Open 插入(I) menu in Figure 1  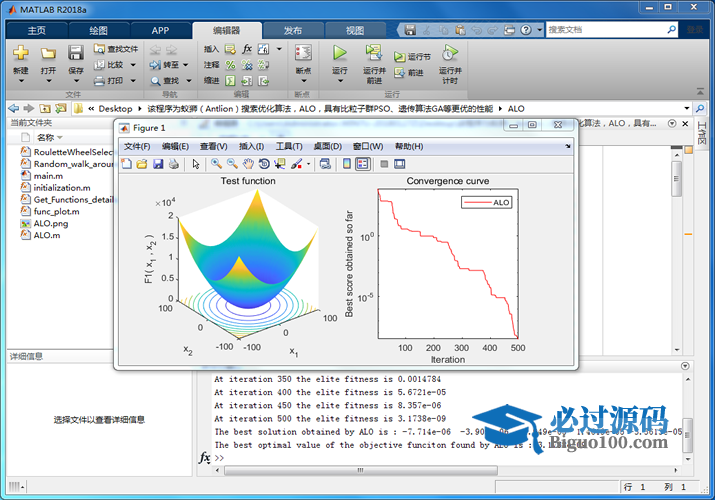(251, 146)
